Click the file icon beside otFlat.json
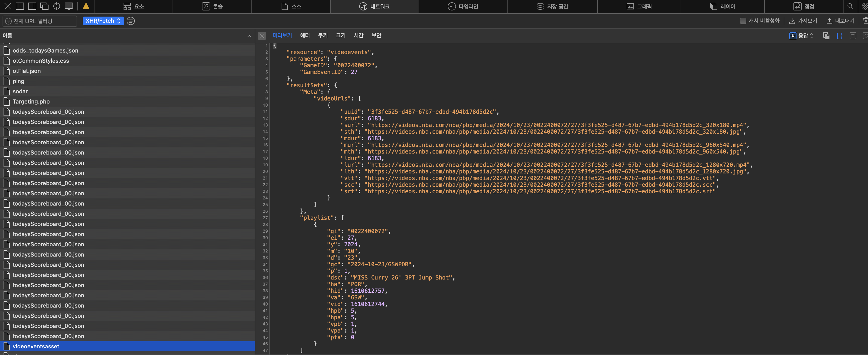Screen dimensions: 868x355 pos(6,71)
